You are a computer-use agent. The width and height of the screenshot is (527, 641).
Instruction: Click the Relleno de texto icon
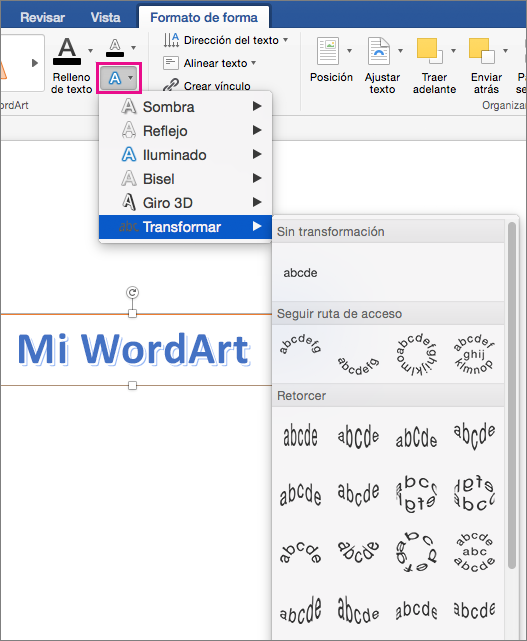pyautogui.click(x=67, y=51)
